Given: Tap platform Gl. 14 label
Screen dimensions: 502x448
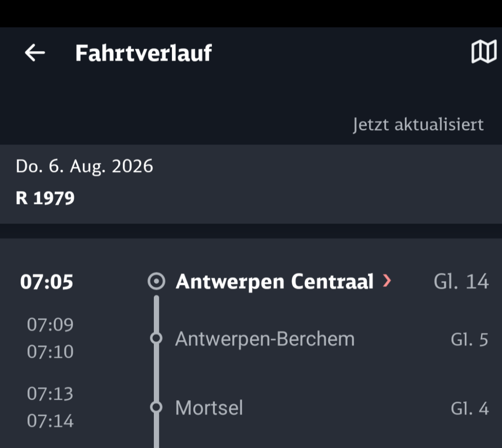Looking at the screenshot, I should click(x=461, y=282).
